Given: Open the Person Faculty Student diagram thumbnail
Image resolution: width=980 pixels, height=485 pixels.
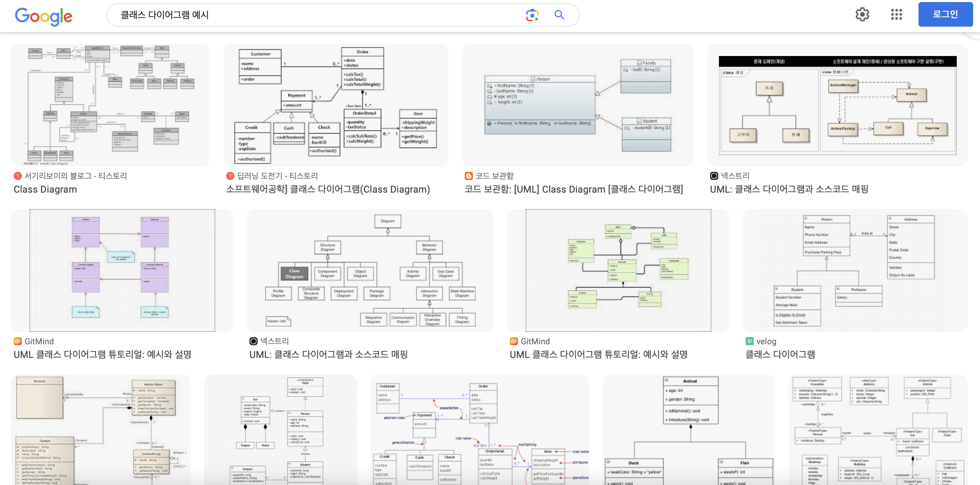Looking at the screenshot, I should [577, 105].
